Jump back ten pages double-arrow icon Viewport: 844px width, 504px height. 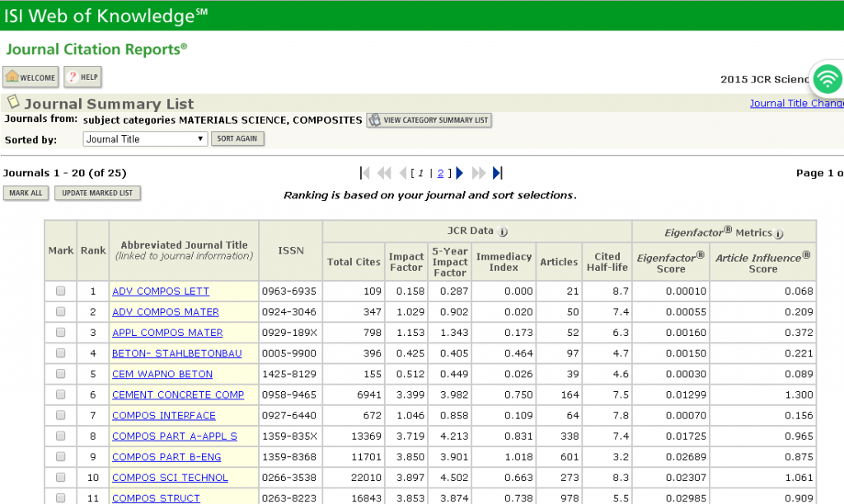[384, 173]
